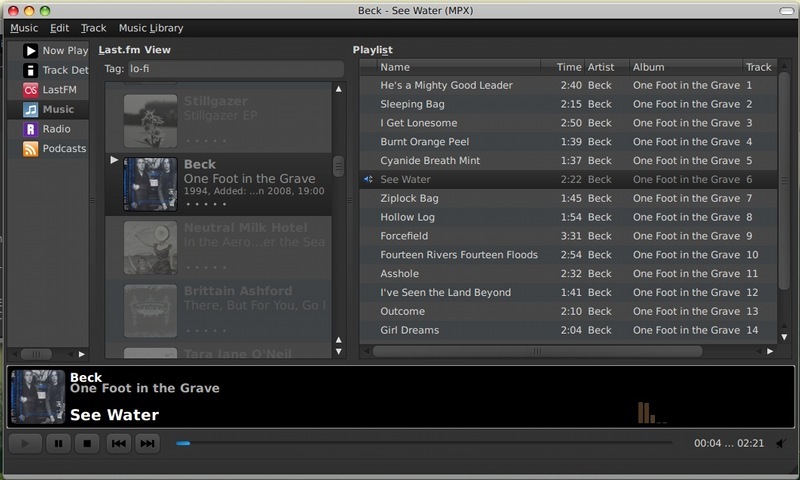The height and width of the screenshot is (480, 800).
Task: Click the Tag input field containing lo-fi
Action: point(235,69)
